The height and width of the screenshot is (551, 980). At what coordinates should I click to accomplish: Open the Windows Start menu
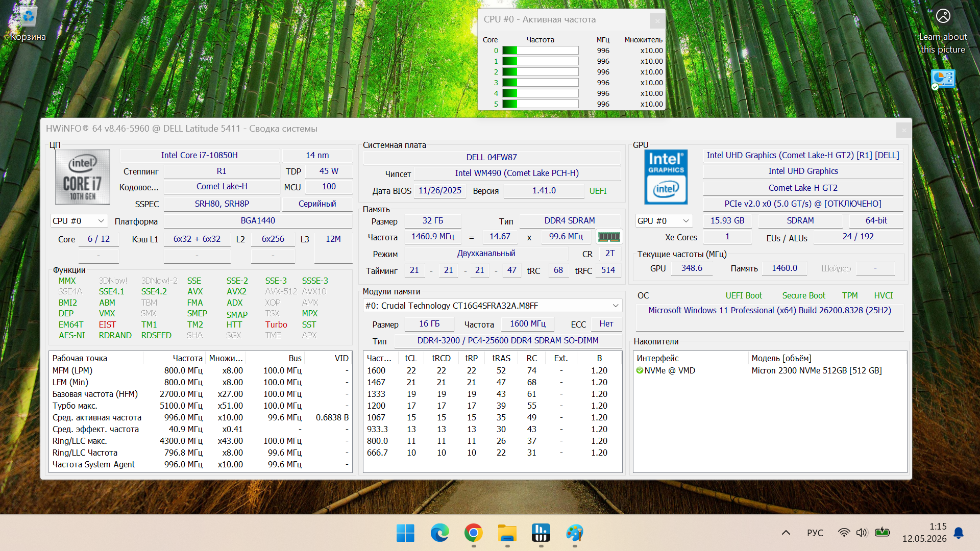(x=405, y=533)
